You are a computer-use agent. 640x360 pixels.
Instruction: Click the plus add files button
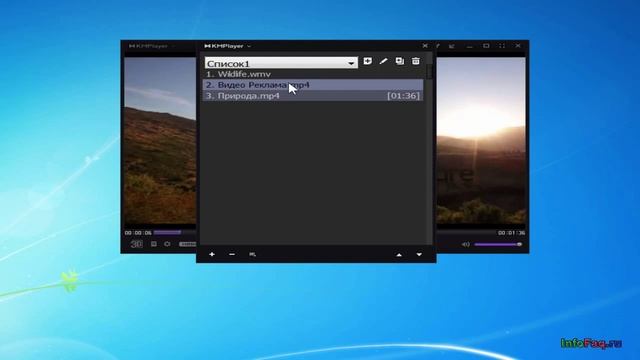pyautogui.click(x=212, y=254)
